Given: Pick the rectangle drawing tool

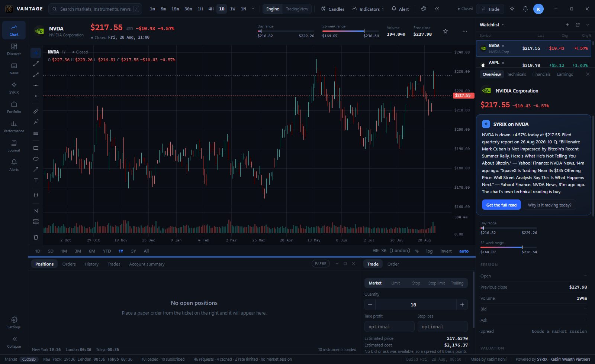Looking at the screenshot, I should [x=36, y=148].
